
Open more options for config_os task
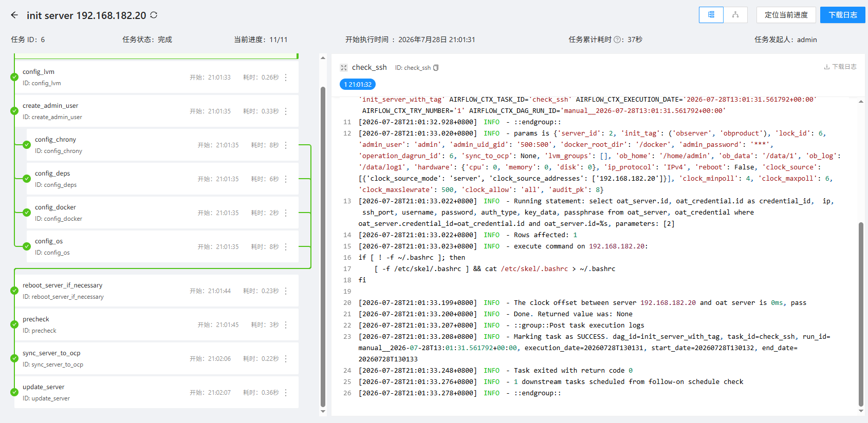(286, 247)
